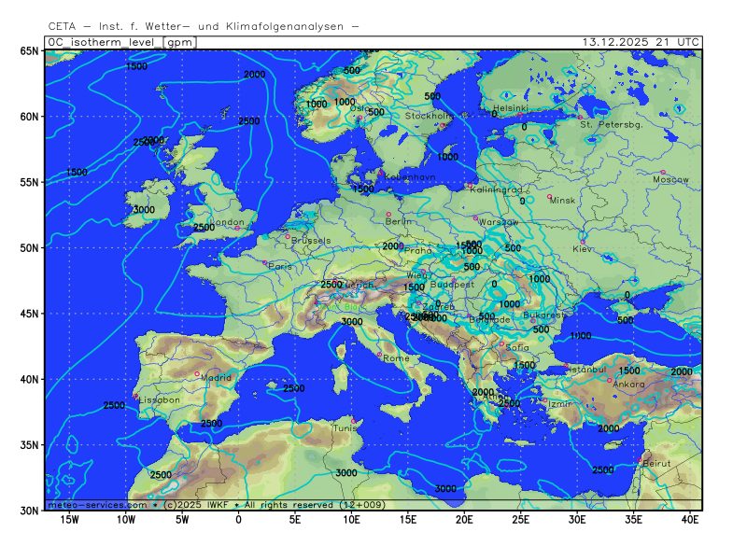
Task: Click the 0C_isotherm_level parameter box
Action: [103, 42]
